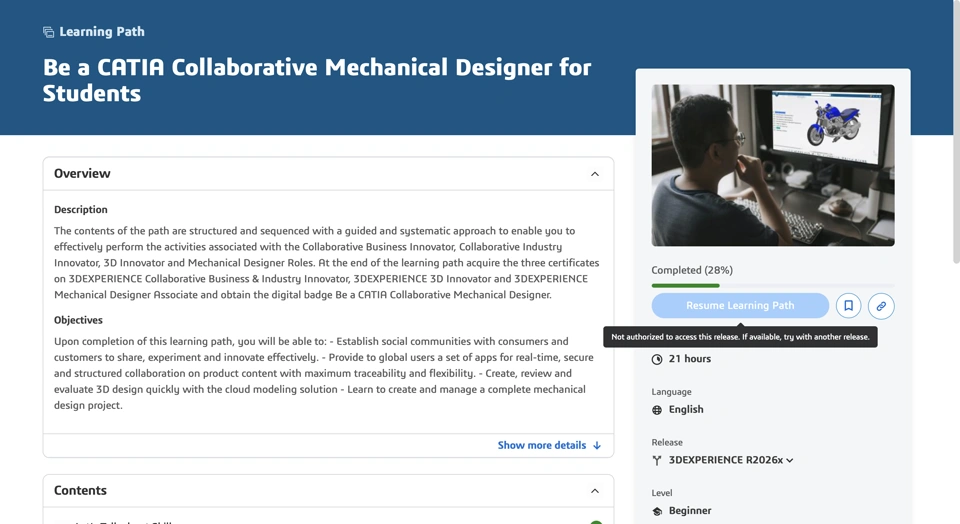Screen dimensions: 960x524
Task: Click the 'Release' label
Action: pos(667,442)
